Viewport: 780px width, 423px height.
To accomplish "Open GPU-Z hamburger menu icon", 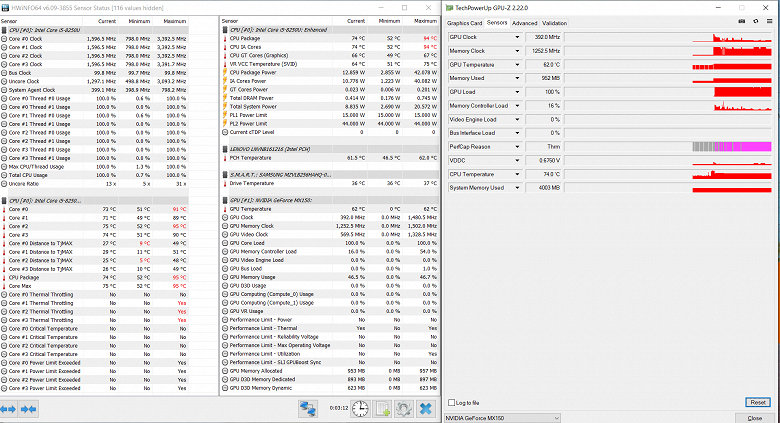I will point(770,21).
